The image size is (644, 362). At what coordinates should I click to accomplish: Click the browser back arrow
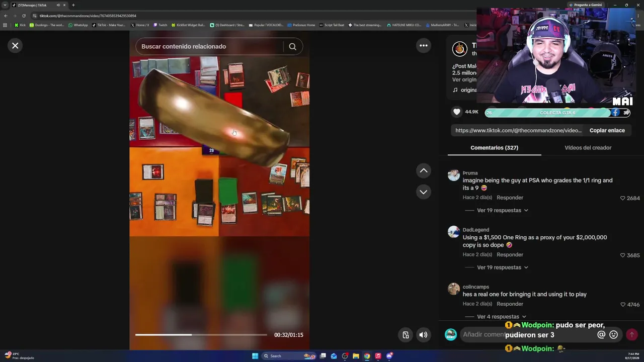(6, 16)
